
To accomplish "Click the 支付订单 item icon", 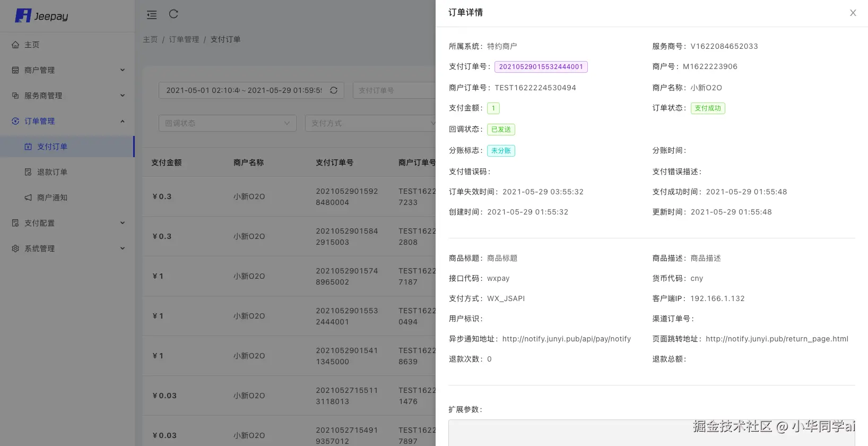I will [28, 147].
